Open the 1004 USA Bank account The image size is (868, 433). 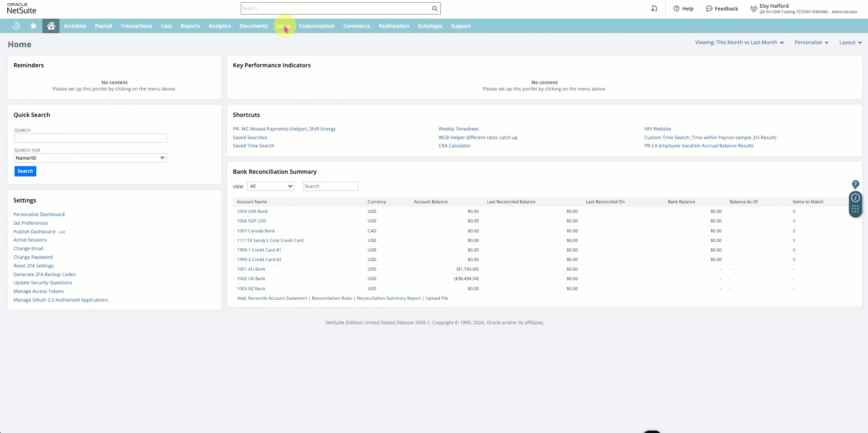click(252, 211)
